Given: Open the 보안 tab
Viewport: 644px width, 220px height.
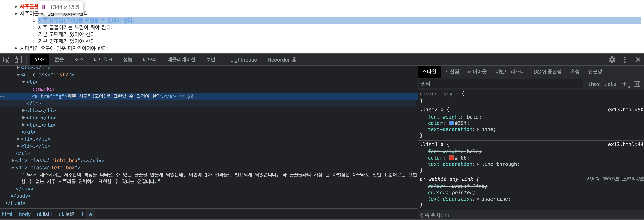Looking at the screenshot, I should click(x=211, y=60).
